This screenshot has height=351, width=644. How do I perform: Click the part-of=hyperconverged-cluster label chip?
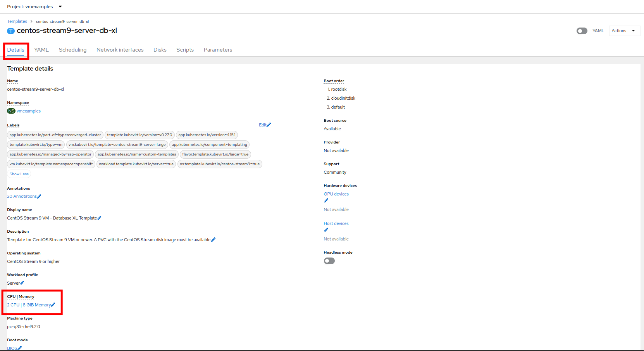(x=55, y=135)
